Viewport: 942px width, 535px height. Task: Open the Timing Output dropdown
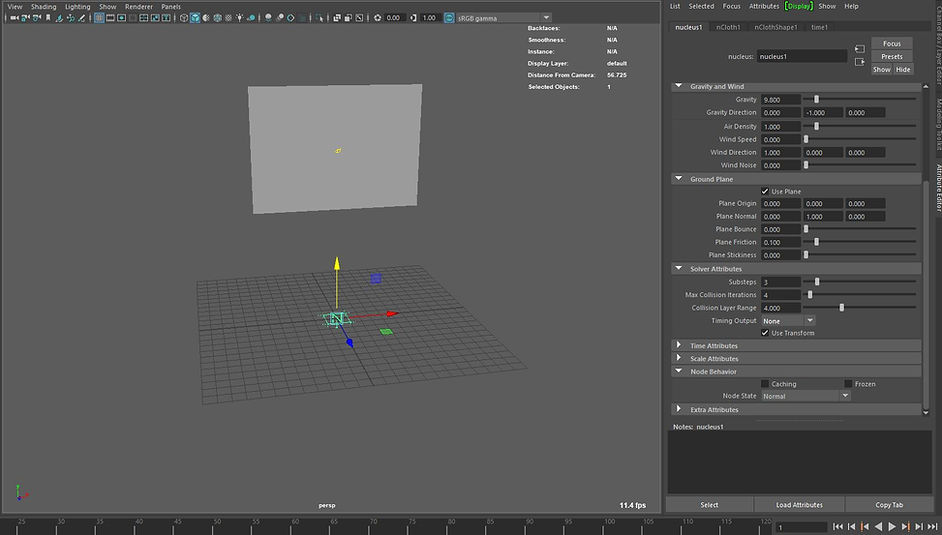788,321
